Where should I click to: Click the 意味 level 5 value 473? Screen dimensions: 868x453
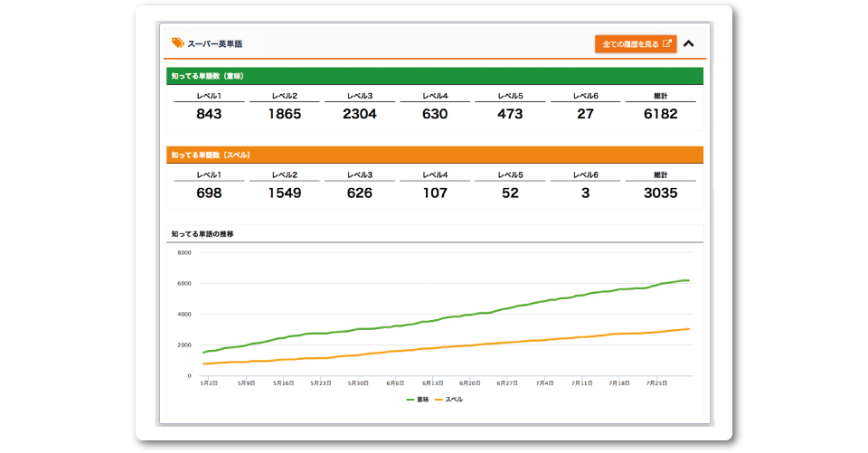coord(510,114)
